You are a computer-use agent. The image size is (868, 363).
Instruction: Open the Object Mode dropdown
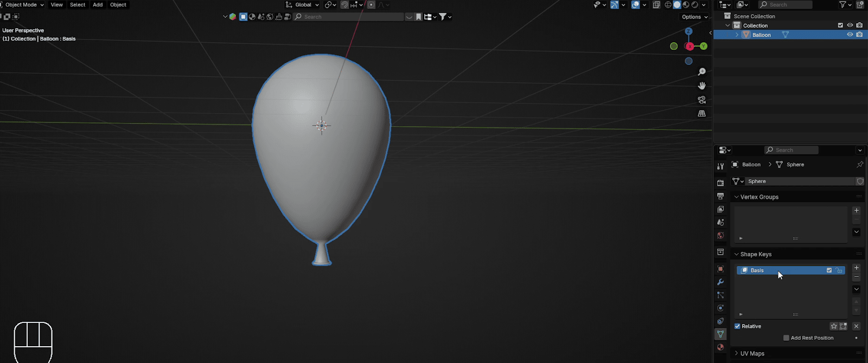pos(23,5)
